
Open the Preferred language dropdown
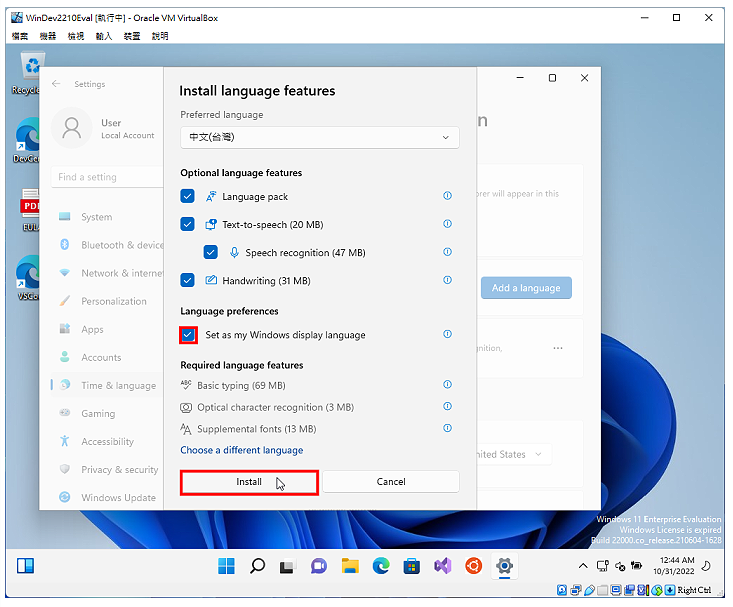[x=320, y=137]
